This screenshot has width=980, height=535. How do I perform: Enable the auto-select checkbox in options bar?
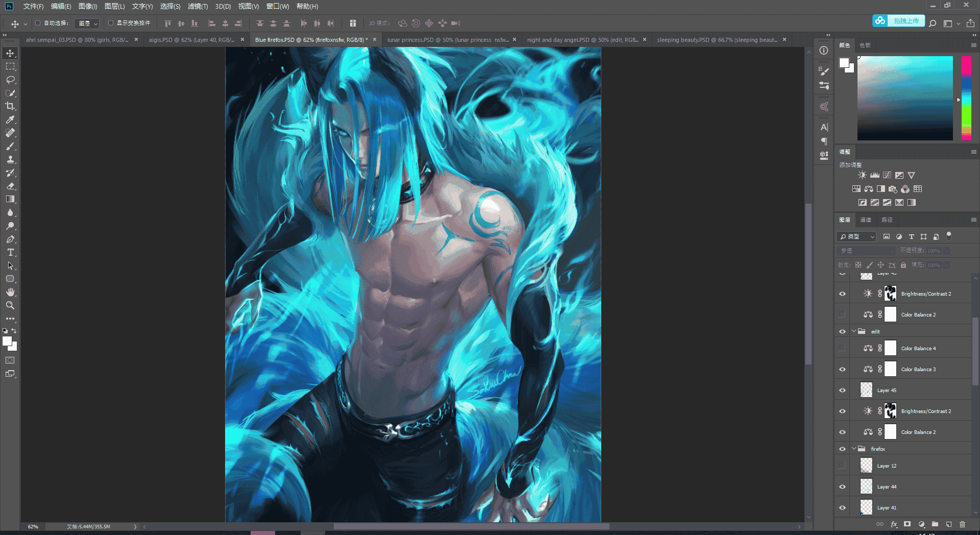pyautogui.click(x=38, y=23)
